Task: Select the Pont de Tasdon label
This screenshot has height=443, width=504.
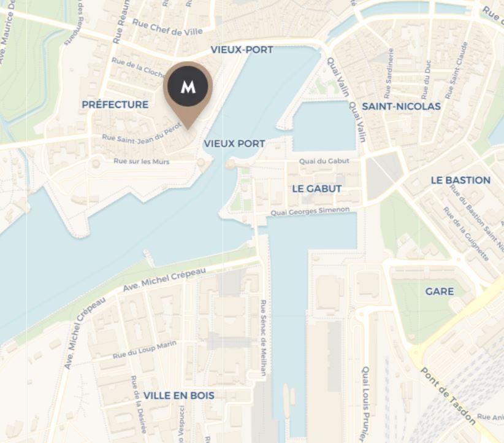Action: point(448,396)
